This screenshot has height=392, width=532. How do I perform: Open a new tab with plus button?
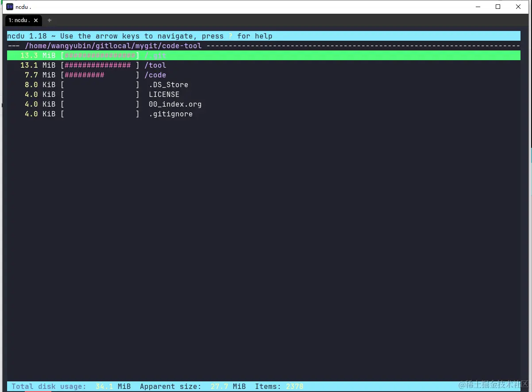[x=50, y=20]
